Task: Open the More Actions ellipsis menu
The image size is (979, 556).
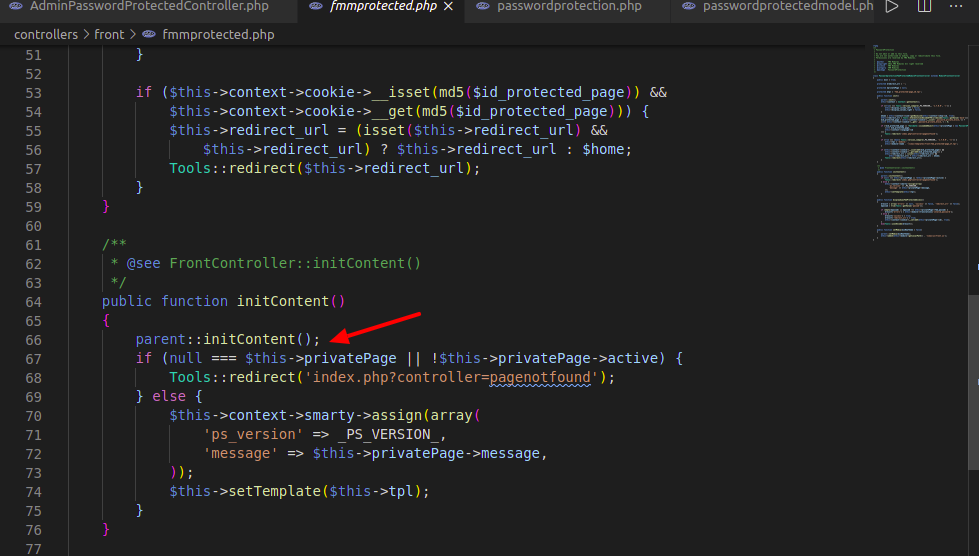Action: [x=956, y=6]
